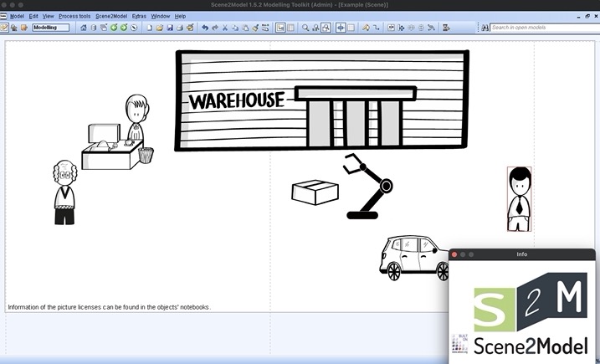Viewport: 600px width, 364px height.
Task: Click the binoculars search icon
Action: [485, 28]
